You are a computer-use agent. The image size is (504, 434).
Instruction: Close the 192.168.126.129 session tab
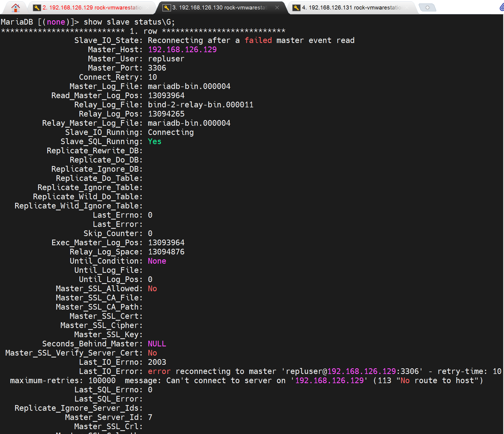148,8
